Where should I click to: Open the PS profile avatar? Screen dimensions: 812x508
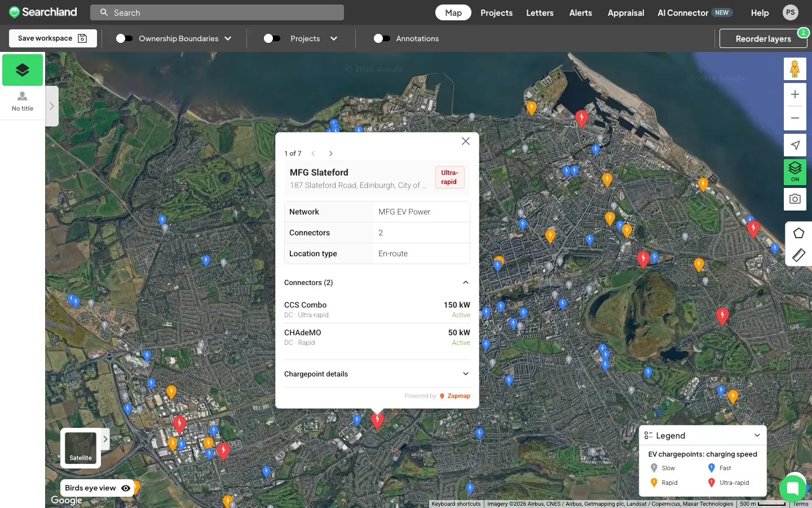coord(791,12)
